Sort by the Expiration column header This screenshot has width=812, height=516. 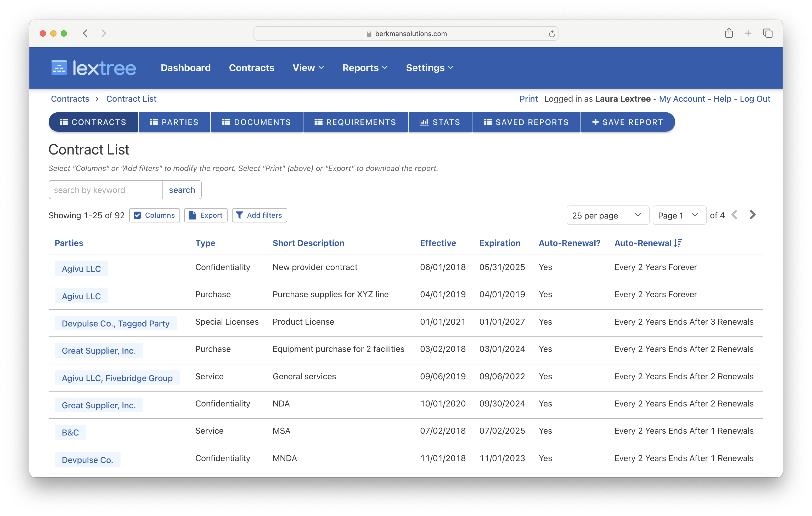pos(500,243)
